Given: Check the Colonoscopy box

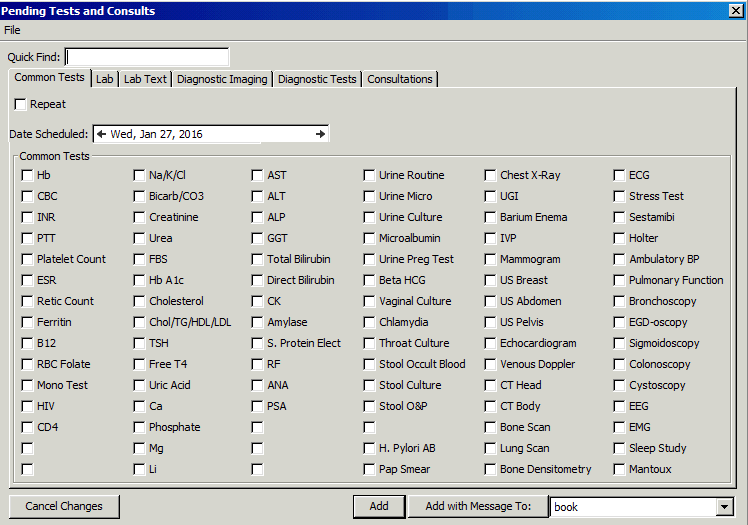Looking at the screenshot, I should point(619,364).
